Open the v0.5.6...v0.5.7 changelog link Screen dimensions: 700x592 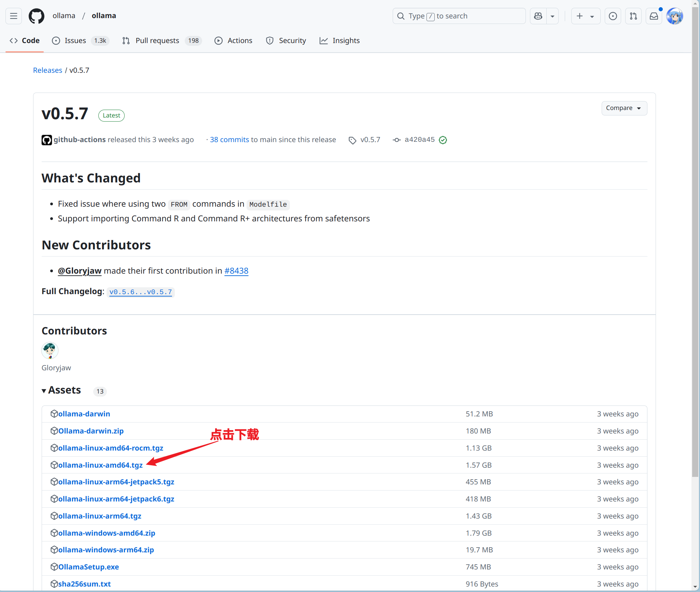pyautogui.click(x=141, y=292)
